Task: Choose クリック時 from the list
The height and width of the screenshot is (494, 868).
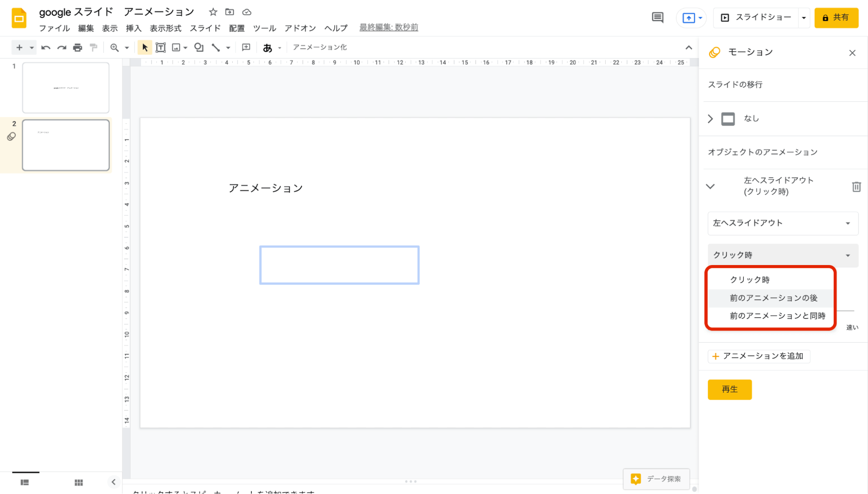Action: (771, 280)
